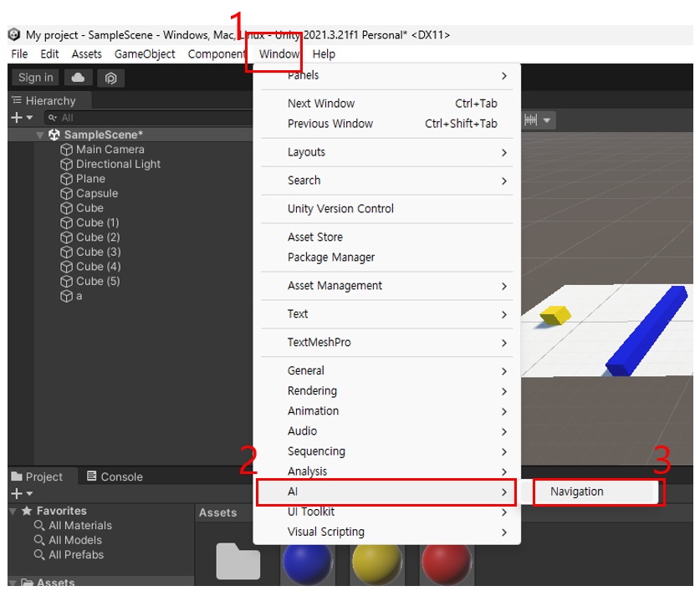The width and height of the screenshot is (700, 591).
Task: Expand the Panels submenu
Action: pyautogui.click(x=386, y=75)
